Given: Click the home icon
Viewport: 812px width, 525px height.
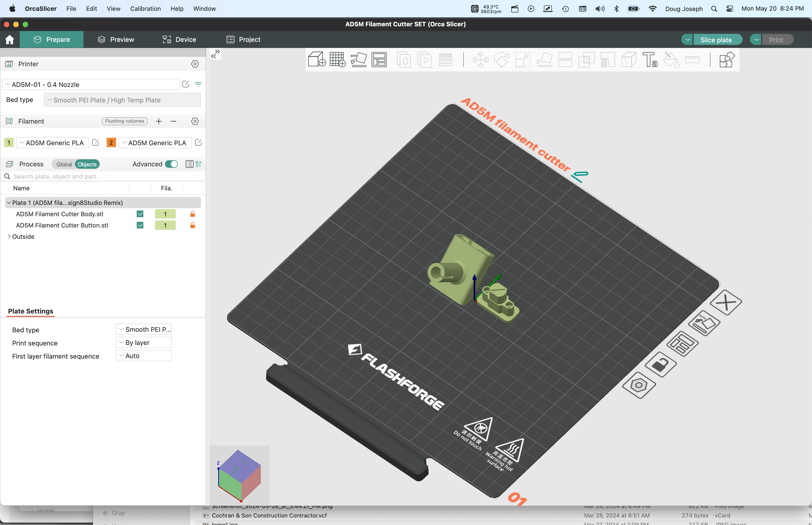Looking at the screenshot, I should click(10, 39).
